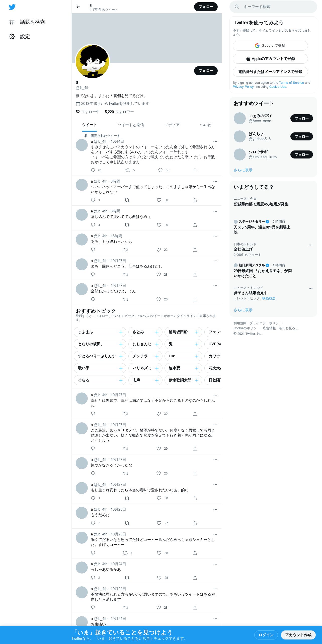322x644 pixels.
Task: Share the 飯はうめぇ tweet
Action: pos(195,225)
